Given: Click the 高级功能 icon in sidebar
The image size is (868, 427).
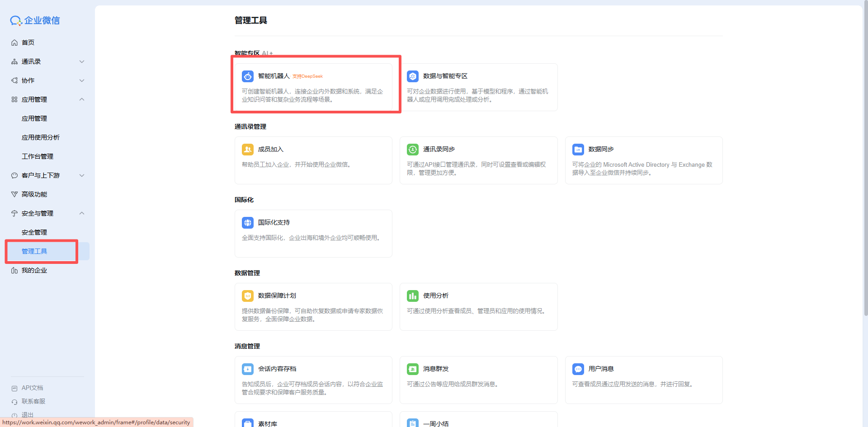Looking at the screenshot, I should point(14,194).
